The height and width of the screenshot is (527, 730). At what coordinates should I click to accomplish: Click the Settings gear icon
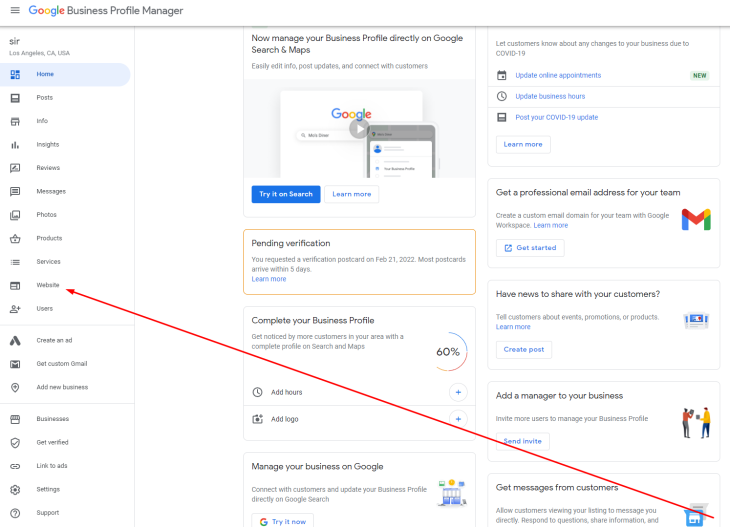(x=15, y=490)
